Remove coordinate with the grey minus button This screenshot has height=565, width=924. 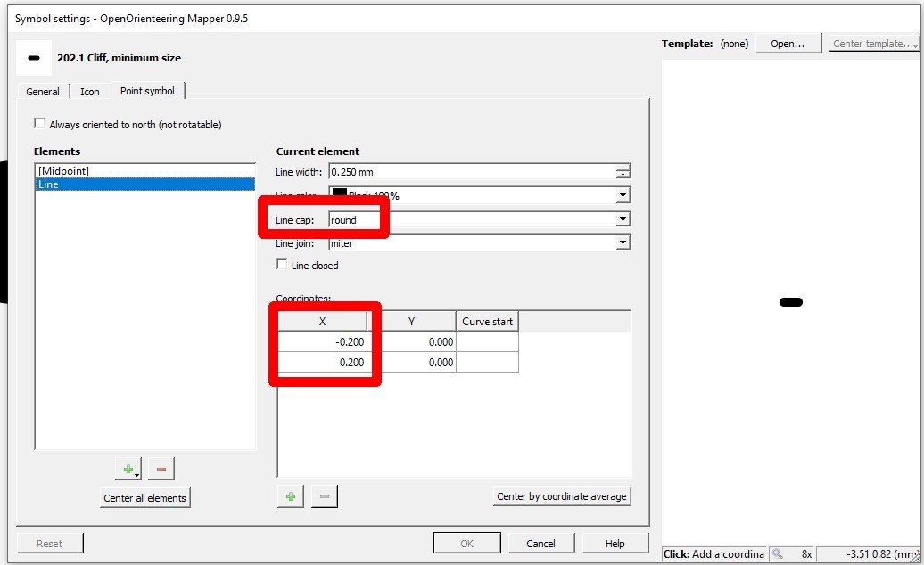(324, 496)
